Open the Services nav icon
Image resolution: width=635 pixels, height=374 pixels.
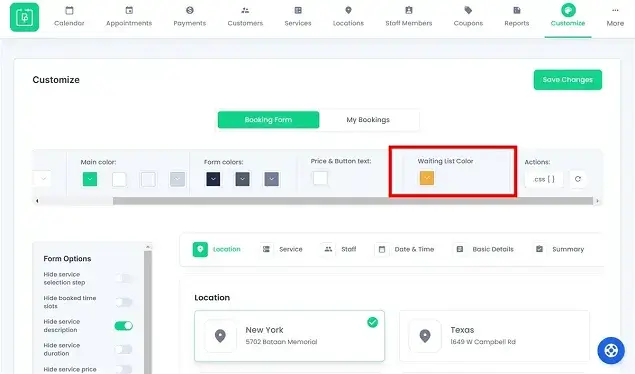pyautogui.click(x=298, y=10)
